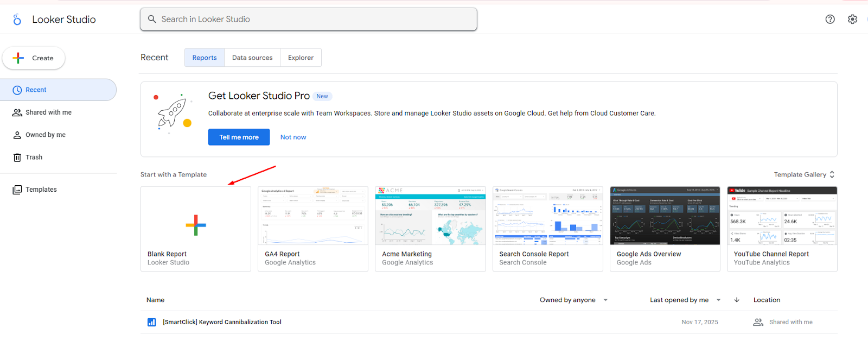Click the Shared with me location text

coord(791,322)
